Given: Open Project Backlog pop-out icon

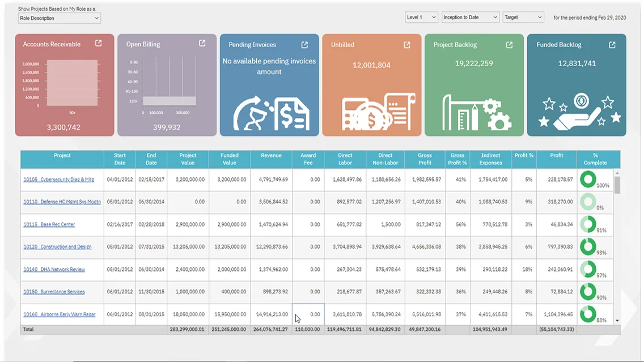Looking at the screenshot, I should click(x=509, y=45).
